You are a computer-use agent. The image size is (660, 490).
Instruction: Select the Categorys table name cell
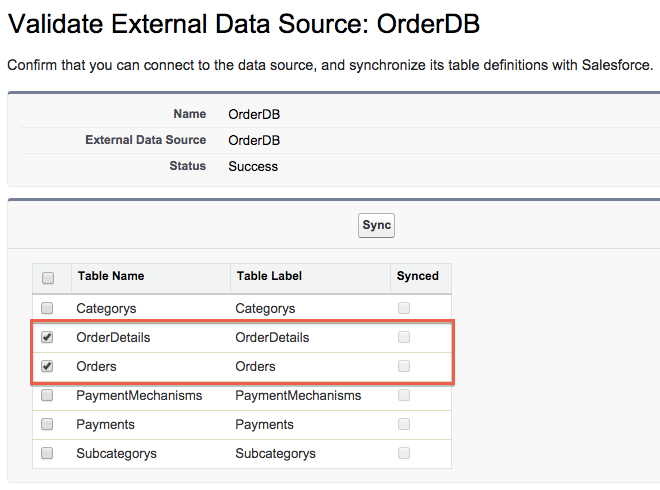click(108, 309)
